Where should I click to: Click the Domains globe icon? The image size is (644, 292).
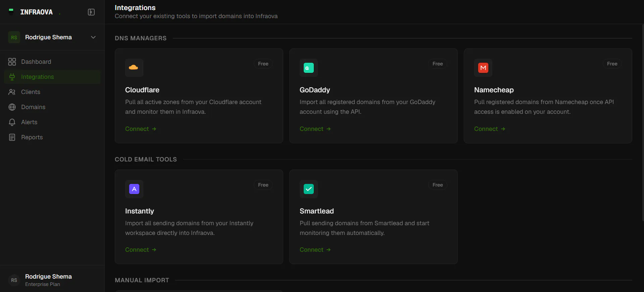[x=12, y=107]
